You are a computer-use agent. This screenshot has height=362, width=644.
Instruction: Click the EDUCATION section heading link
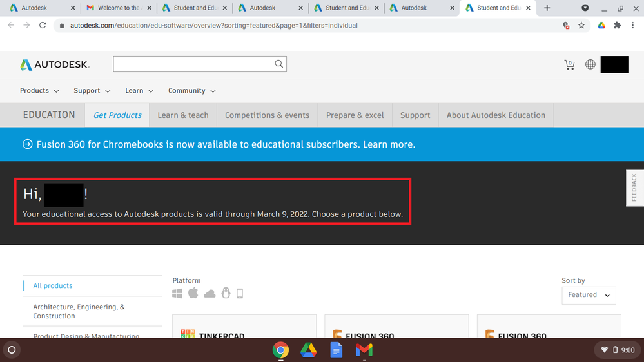(x=49, y=115)
